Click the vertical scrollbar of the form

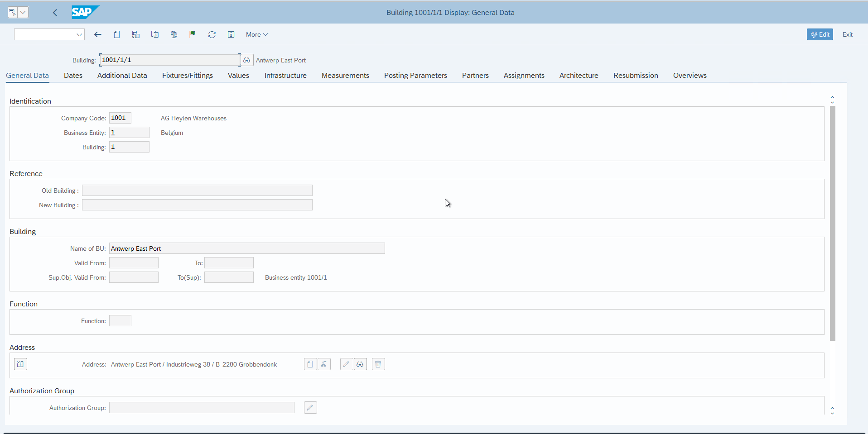click(833, 223)
